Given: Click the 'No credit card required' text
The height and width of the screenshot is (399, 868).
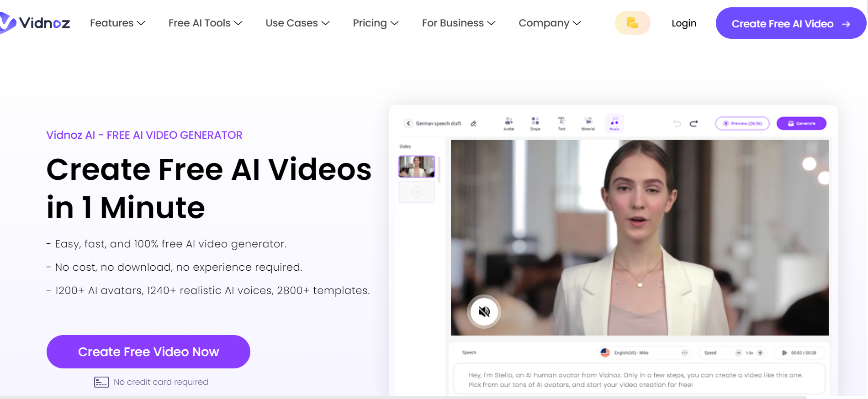Looking at the screenshot, I should pyautogui.click(x=161, y=382).
